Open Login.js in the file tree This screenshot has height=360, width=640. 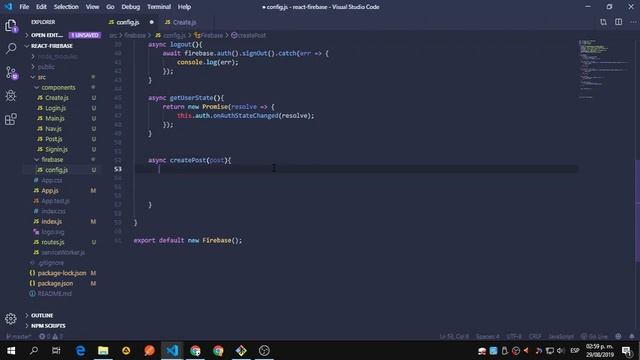click(55, 108)
